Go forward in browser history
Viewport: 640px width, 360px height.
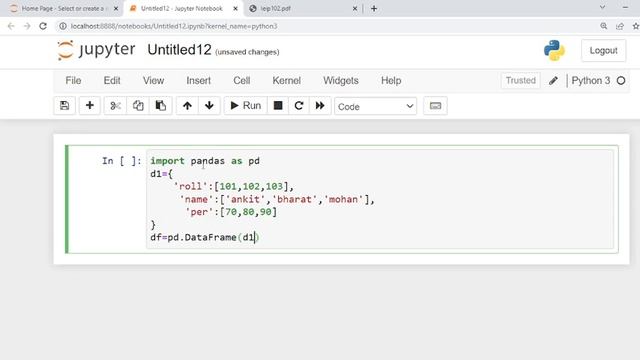click(x=27, y=26)
